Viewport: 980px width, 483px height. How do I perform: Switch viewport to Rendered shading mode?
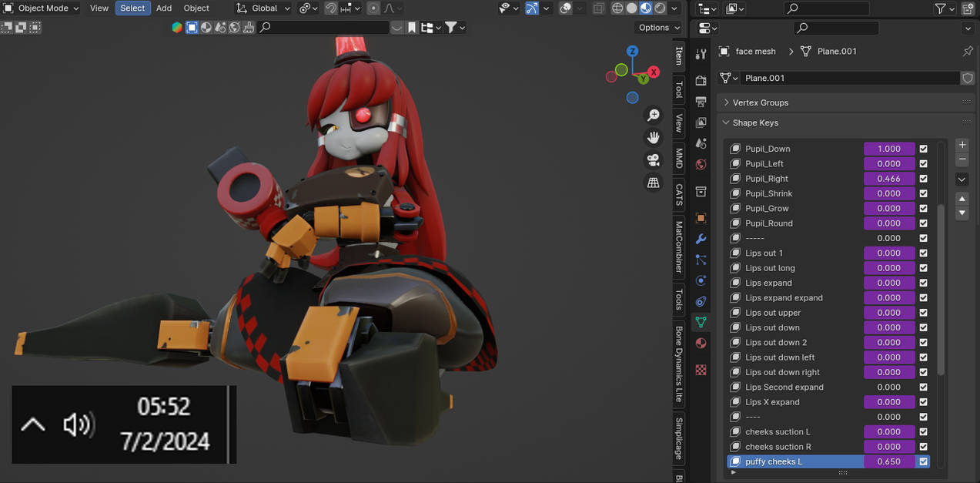pos(660,8)
